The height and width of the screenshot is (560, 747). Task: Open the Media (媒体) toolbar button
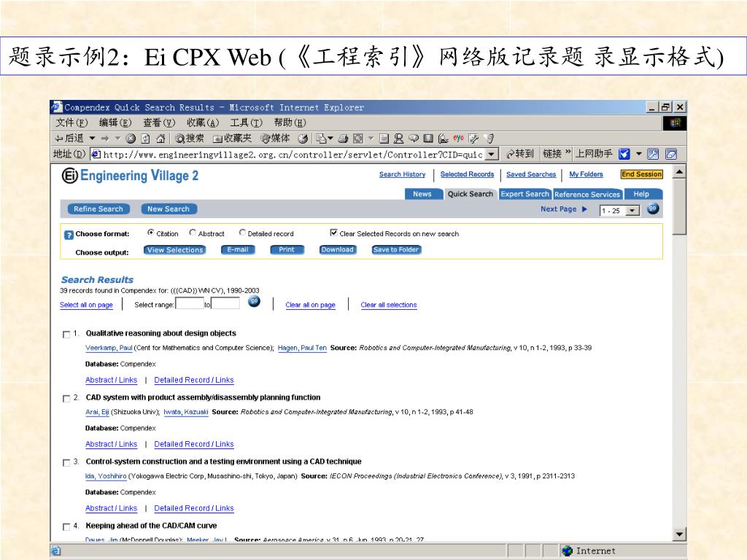point(275,139)
